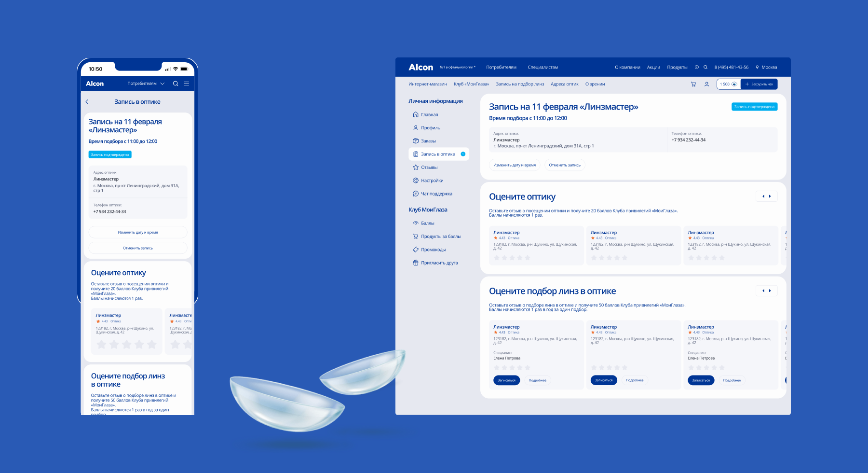Tap the back chevron beside Запись в оптике on mobile
The image size is (868, 473).
tap(87, 102)
